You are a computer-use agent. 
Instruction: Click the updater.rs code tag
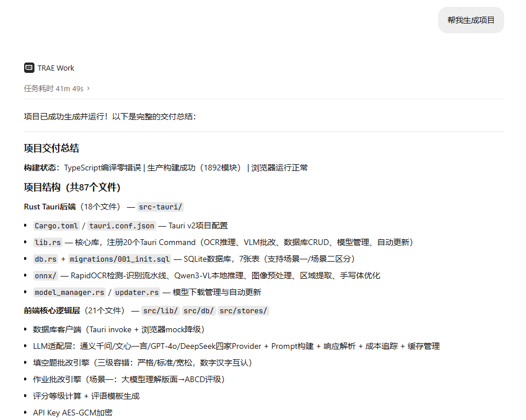pyautogui.click(x=137, y=292)
